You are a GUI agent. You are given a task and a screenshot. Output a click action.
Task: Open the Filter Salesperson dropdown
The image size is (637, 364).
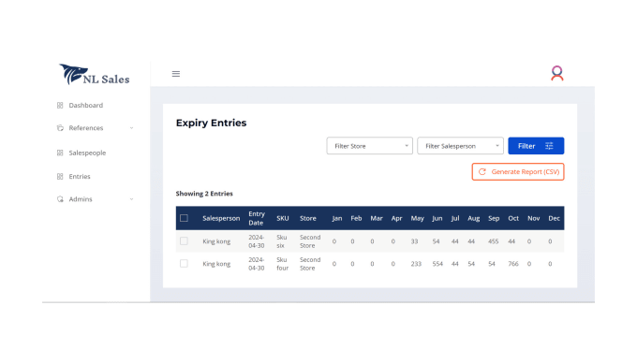tap(460, 146)
